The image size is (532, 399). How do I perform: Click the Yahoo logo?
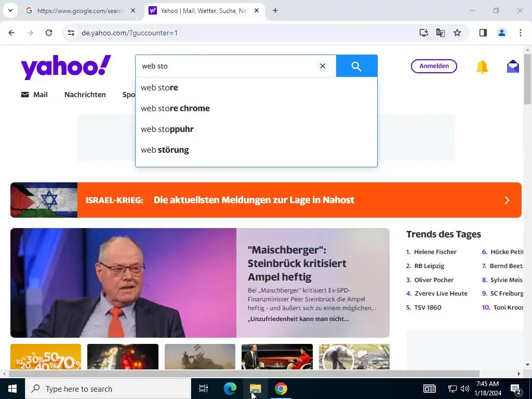66,67
